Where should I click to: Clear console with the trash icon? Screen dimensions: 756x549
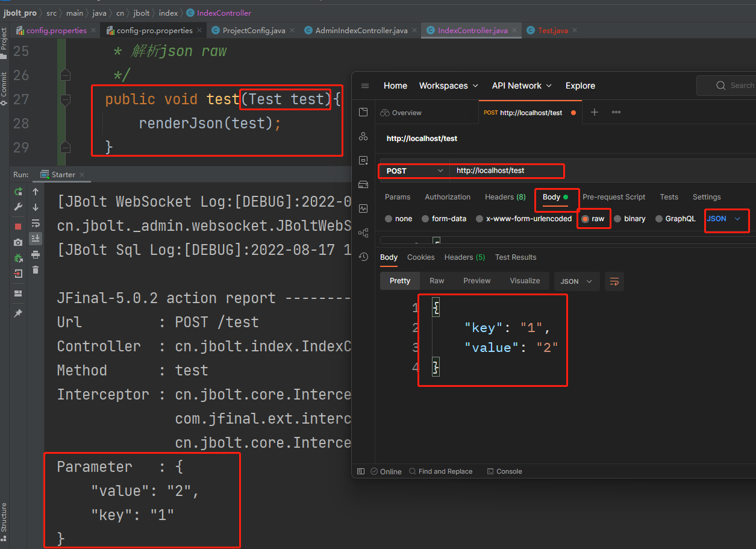pyautogui.click(x=36, y=270)
